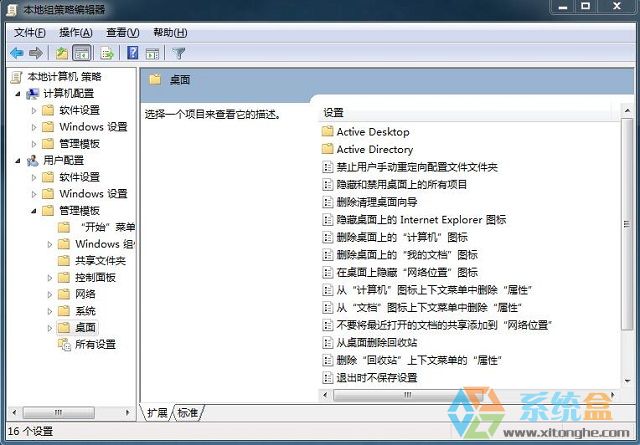Click policy icon beside 删除清理桌面向导
This screenshot has height=445, width=640.
[327, 202]
